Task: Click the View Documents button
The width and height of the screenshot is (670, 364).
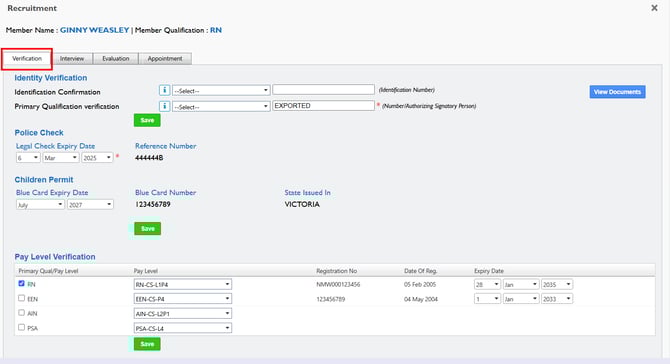Action: click(x=617, y=92)
